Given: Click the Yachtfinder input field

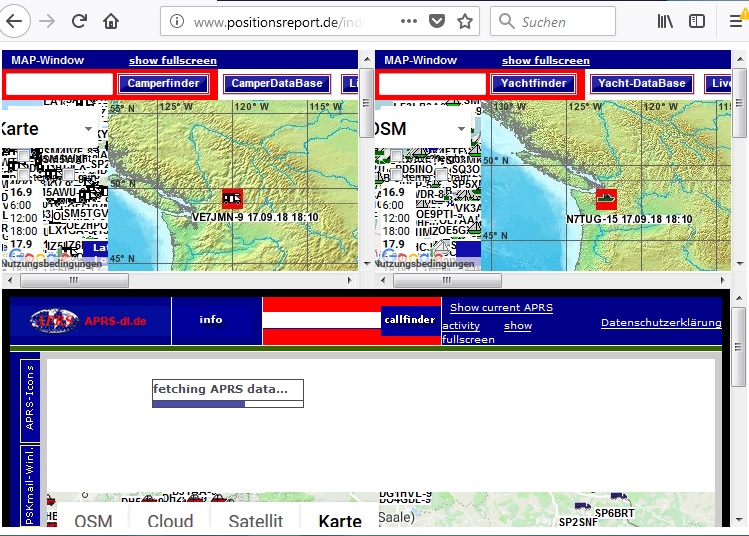Looking at the screenshot, I should [432, 84].
